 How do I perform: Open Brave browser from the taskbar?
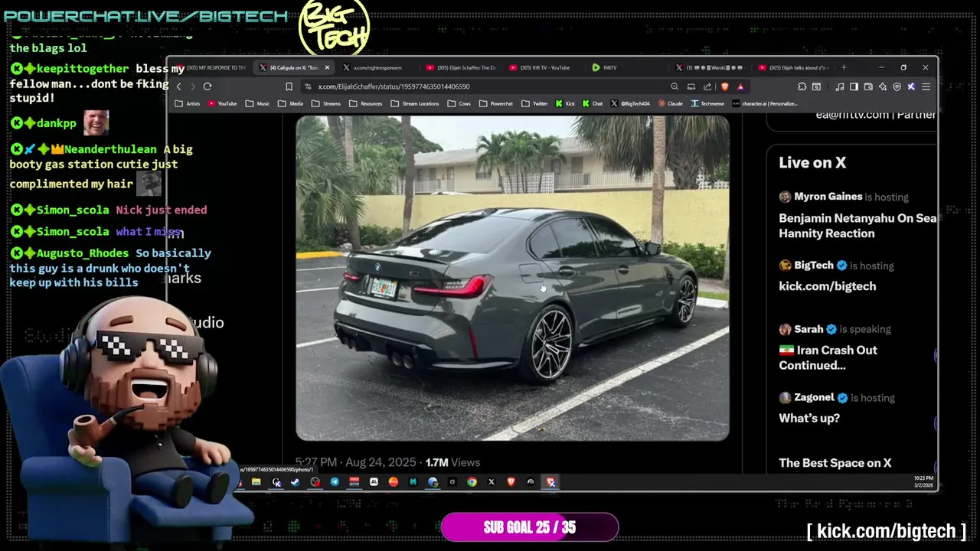(511, 482)
